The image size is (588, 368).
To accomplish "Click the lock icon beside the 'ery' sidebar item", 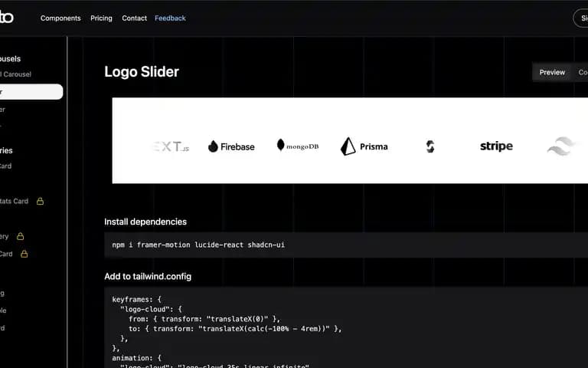I will coord(20,236).
